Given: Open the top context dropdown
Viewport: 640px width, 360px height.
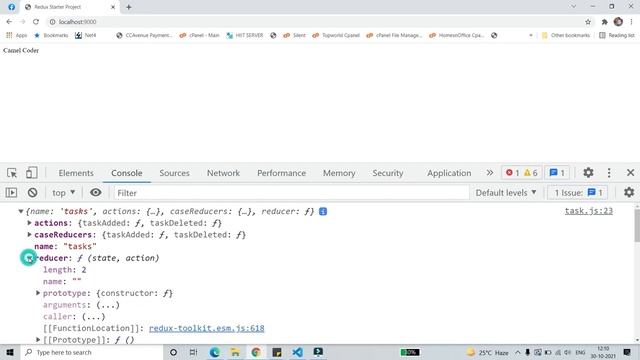Looking at the screenshot, I should click(64, 193).
